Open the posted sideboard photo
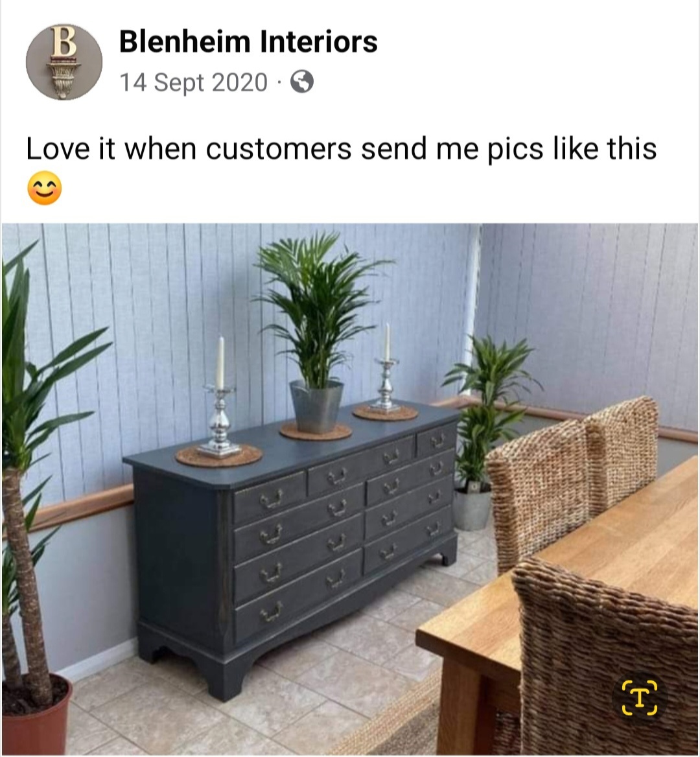Viewport: 700px width, 757px height. tap(350, 489)
